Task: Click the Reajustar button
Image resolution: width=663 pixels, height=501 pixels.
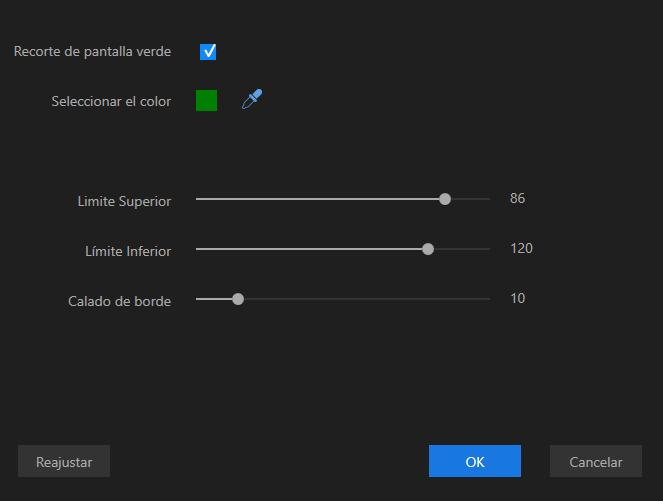Action: tap(64, 461)
